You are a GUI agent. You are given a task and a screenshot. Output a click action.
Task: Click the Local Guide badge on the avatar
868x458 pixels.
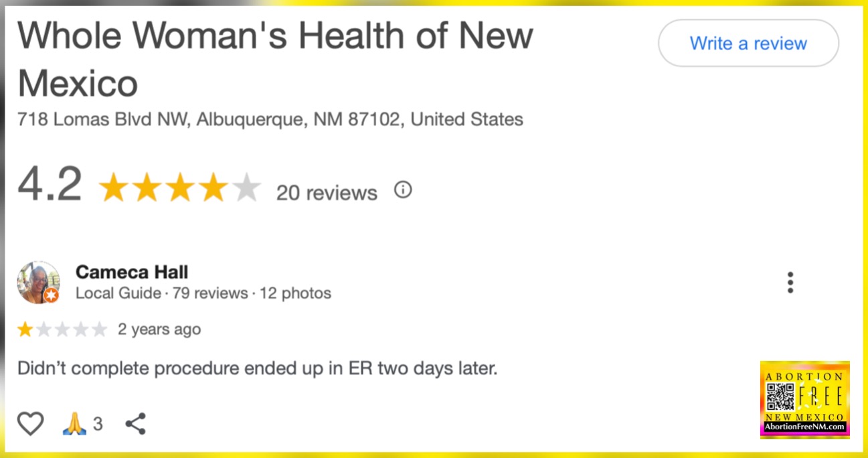(51, 295)
